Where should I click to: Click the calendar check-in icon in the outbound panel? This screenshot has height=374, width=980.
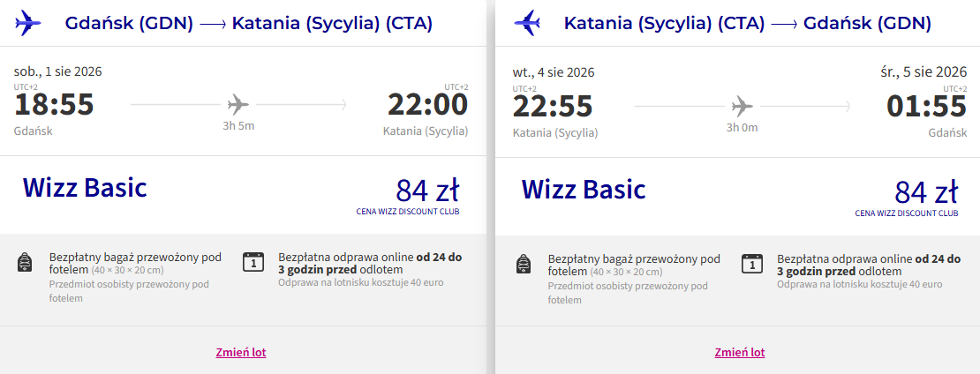pyautogui.click(x=253, y=262)
